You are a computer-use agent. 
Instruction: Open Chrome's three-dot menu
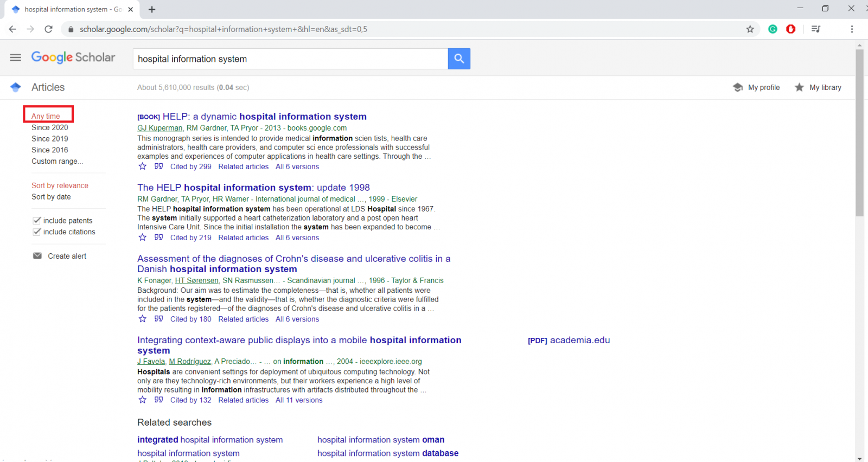pyautogui.click(x=852, y=29)
